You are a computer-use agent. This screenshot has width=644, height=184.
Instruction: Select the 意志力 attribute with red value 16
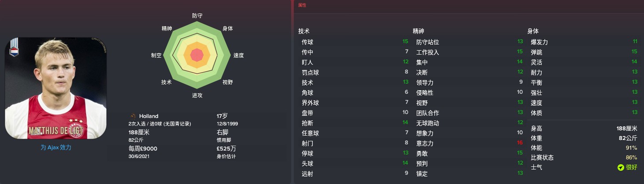coord(468,143)
